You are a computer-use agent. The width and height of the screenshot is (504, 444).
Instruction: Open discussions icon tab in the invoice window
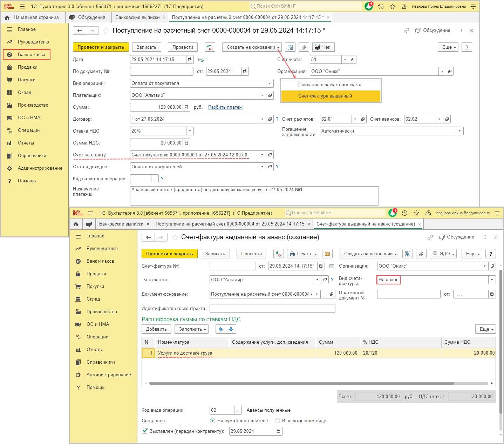click(x=89, y=224)
